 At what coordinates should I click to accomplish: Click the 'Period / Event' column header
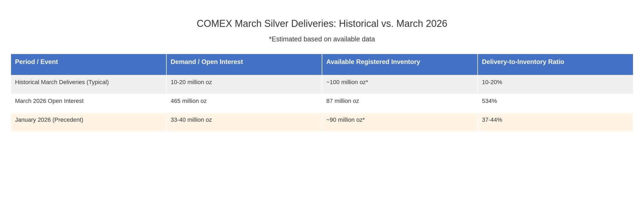point(36,62)
